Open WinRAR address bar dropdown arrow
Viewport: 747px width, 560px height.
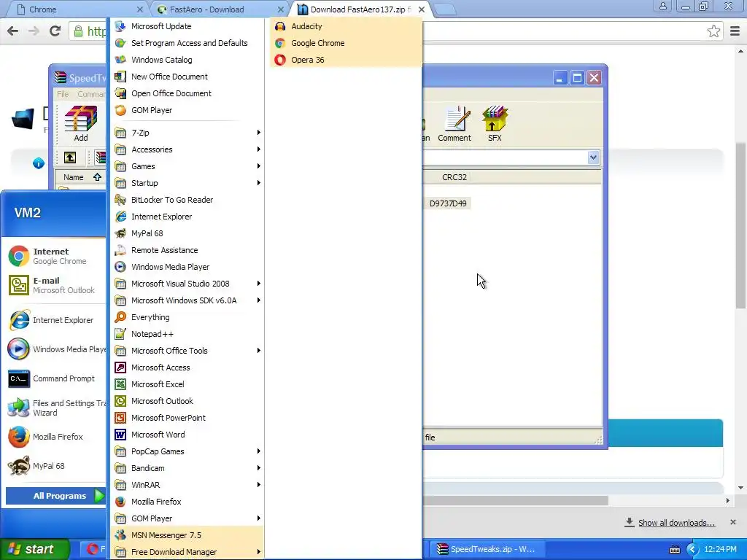click(x=593, y=157)
